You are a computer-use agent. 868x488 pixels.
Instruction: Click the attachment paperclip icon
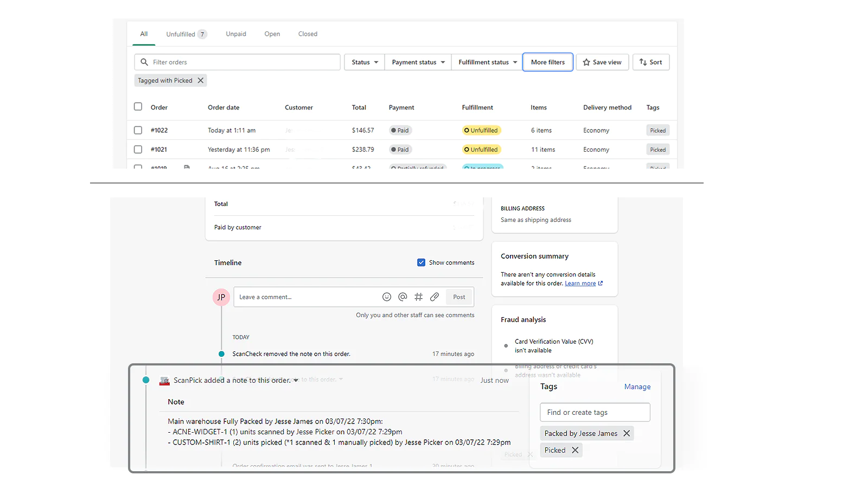[435, 297]
